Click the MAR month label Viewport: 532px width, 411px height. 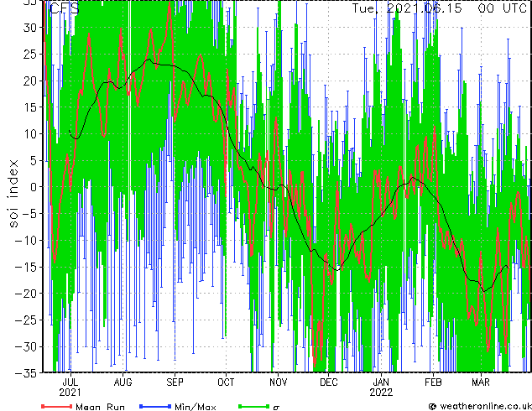[481, 382]
